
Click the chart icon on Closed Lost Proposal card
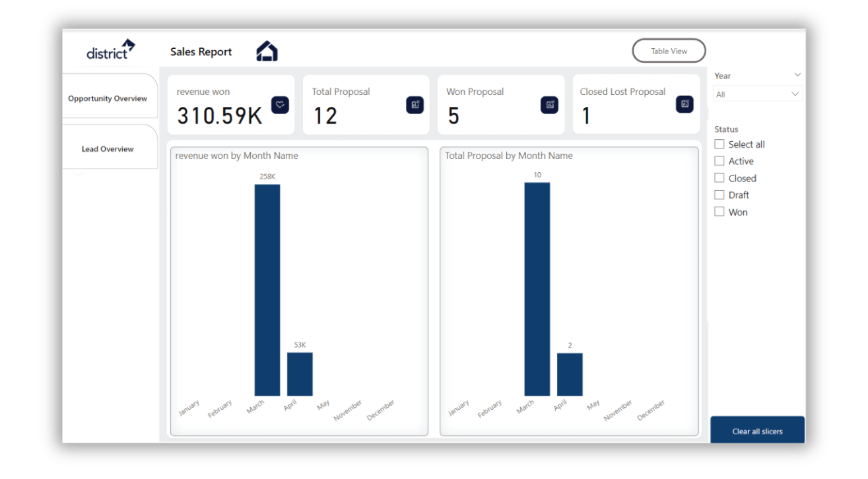[x=684, y=104]
